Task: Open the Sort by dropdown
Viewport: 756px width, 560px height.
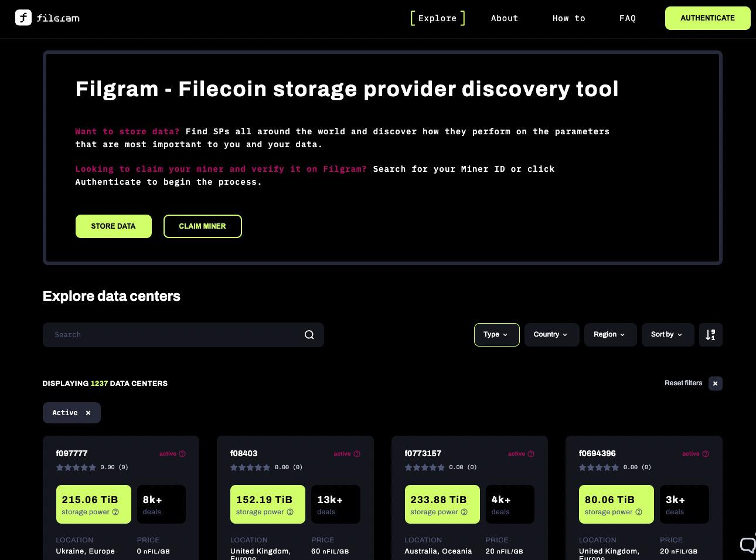Action: coord(668,335)
